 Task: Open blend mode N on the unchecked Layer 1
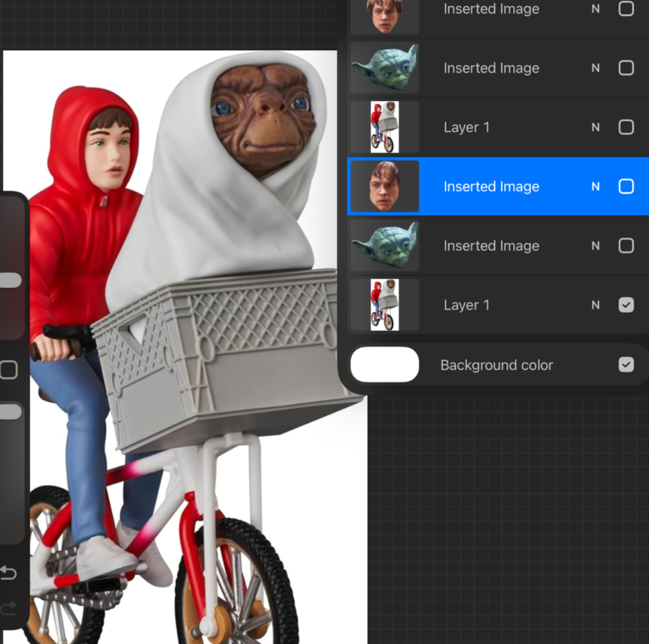[x=595, y=127]
